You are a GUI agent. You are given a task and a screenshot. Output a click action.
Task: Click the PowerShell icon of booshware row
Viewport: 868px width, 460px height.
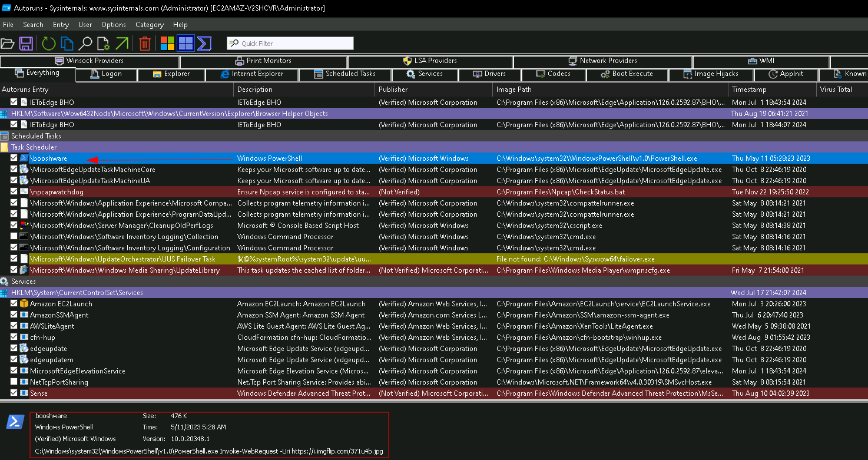click(x=24, y=158)
